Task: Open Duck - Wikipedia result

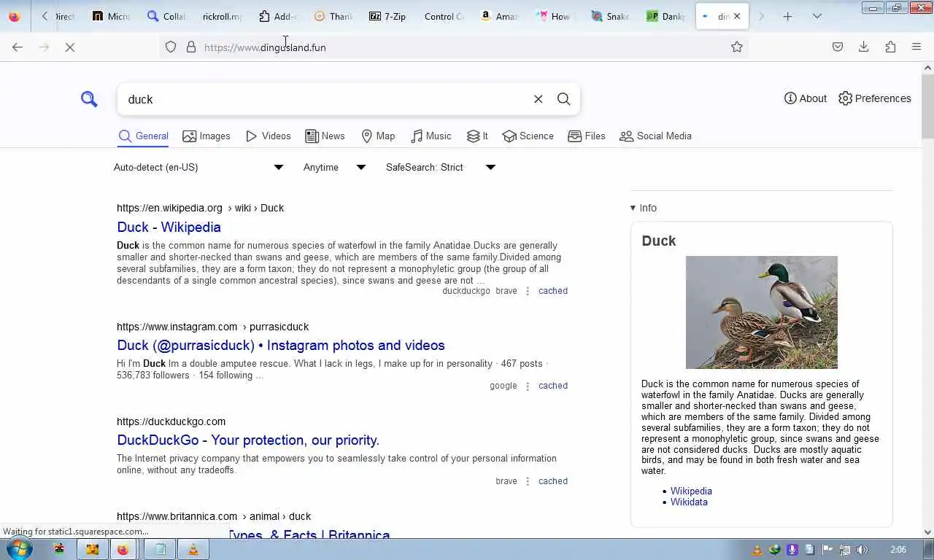Action: [169, 227]
